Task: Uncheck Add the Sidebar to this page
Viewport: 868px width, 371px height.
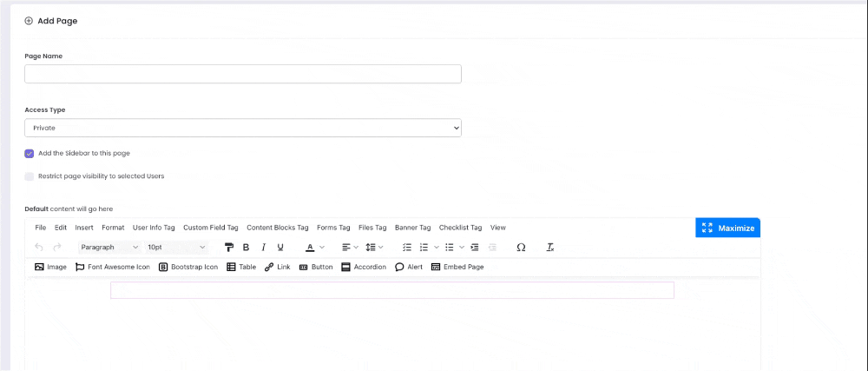Action: point(30,153)
